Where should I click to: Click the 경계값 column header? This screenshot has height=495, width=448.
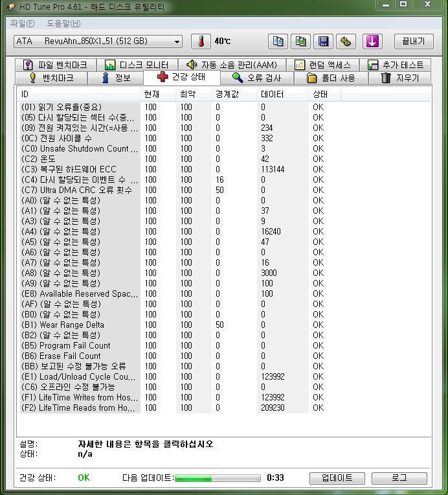[x=234, y=95]
